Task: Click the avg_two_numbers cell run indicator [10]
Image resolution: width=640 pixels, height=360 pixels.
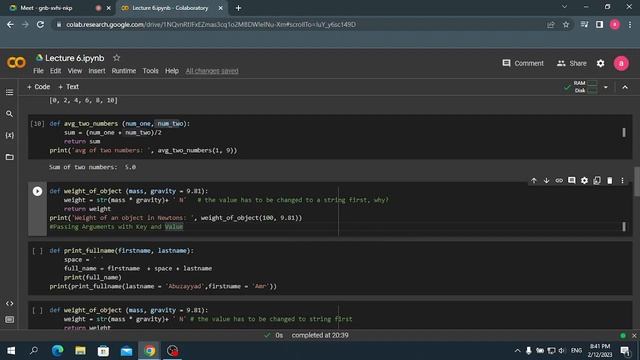Action: (x=37, y=124)
